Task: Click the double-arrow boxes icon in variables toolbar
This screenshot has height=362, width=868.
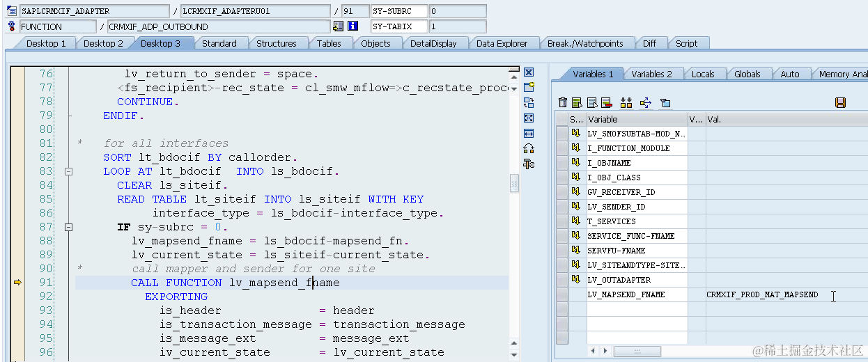Action: coord(626,103)
